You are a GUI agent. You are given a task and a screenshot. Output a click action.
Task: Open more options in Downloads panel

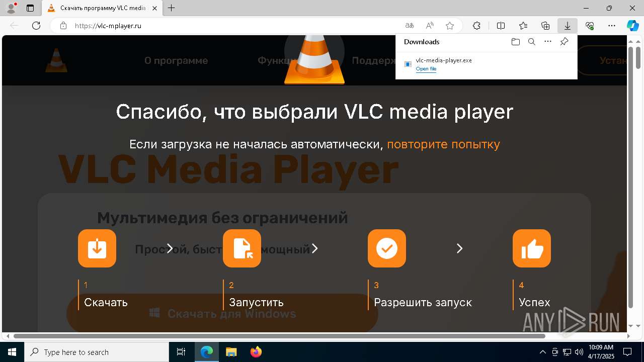click(x=548, y=42)
